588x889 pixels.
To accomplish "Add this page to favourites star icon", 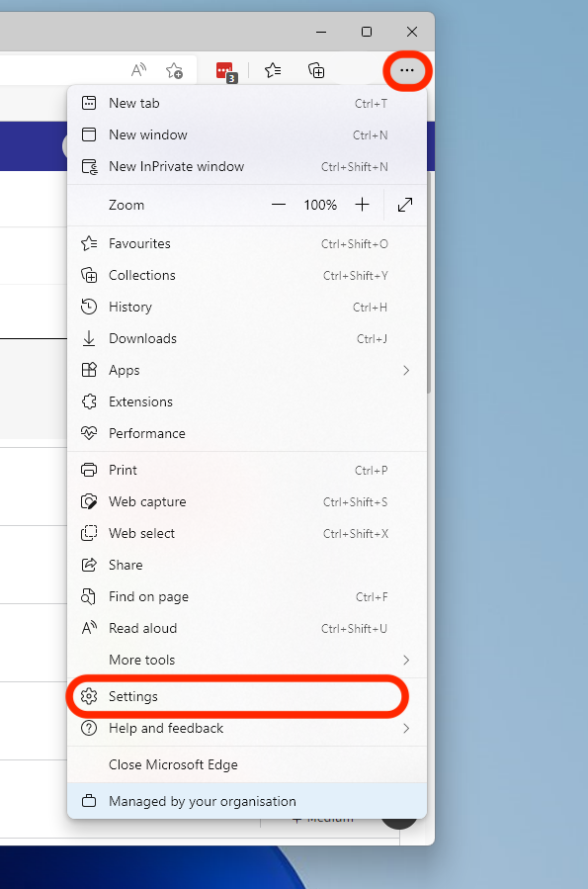I will point(174,70).
